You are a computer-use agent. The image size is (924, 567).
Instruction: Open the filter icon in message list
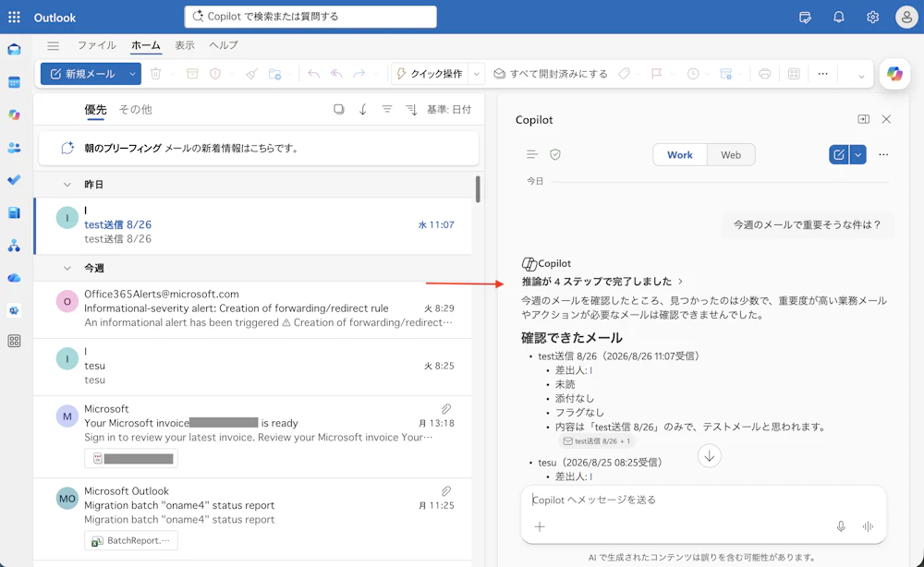[x=387, y=109]
